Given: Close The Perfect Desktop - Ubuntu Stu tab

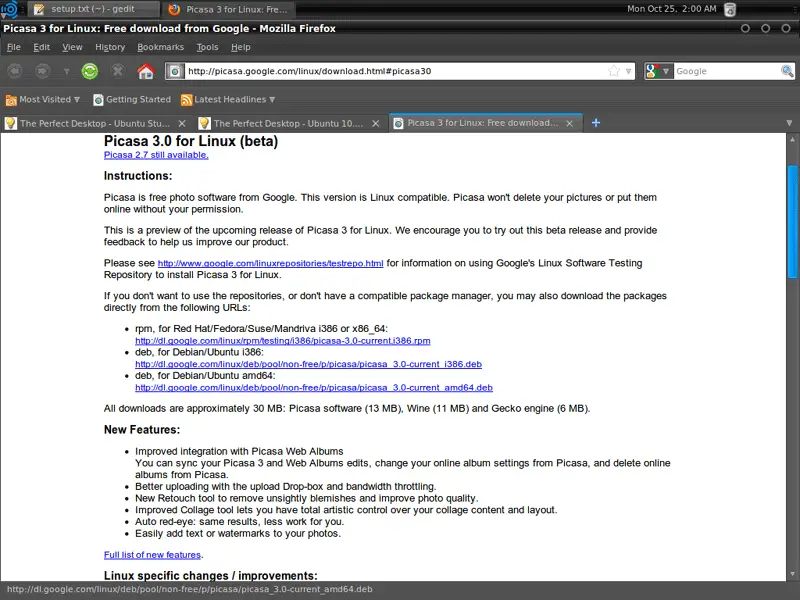Looking at the screenshot, I should pos(182,123).
